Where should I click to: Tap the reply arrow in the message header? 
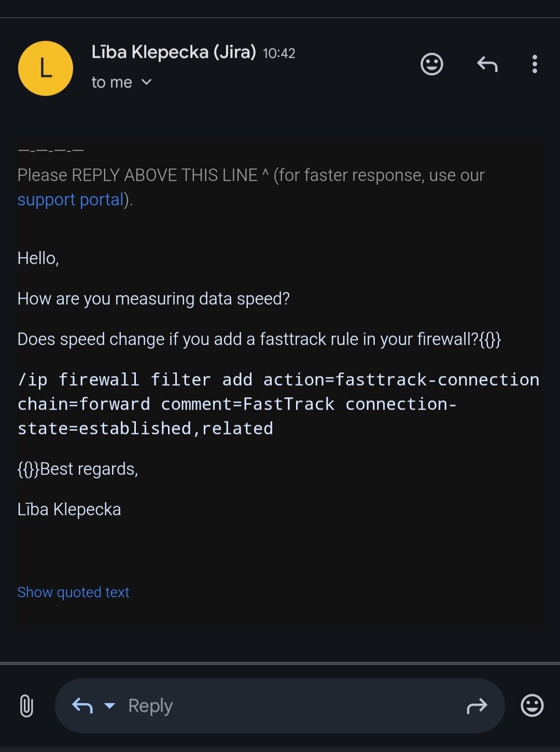point(487,64)
